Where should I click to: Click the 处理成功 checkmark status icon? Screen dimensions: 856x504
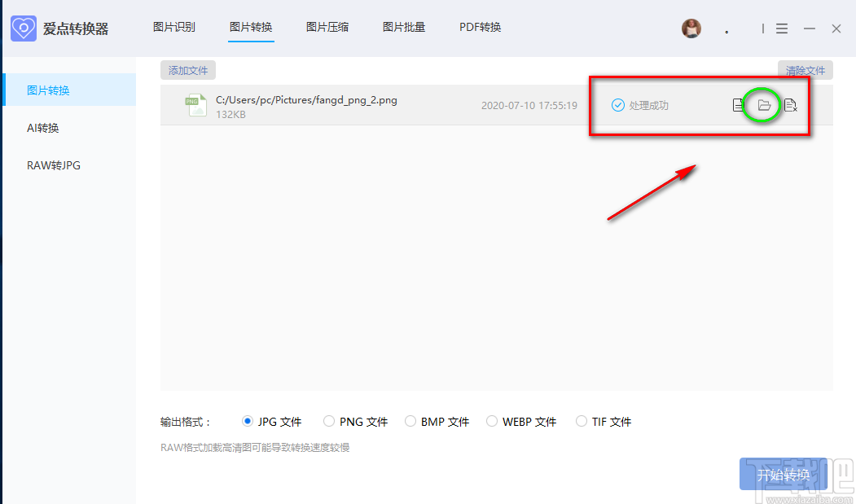pyautogui.click(x=617, y=104)
